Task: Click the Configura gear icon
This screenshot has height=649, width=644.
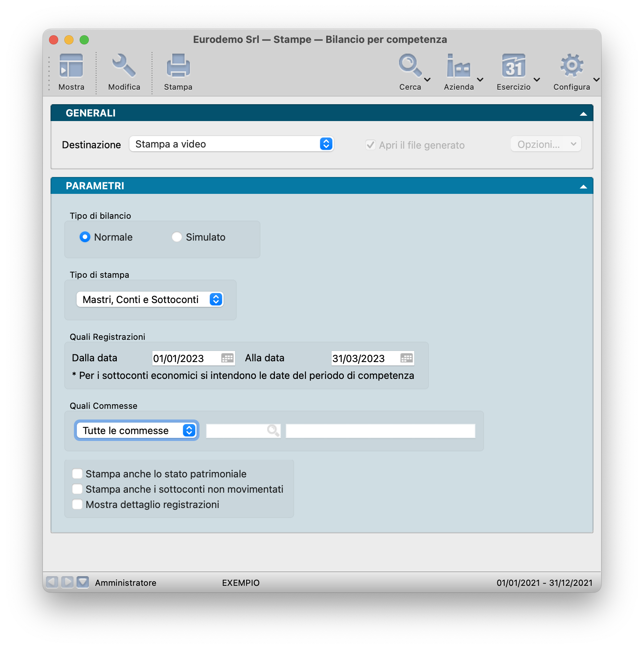Action: click(571, 66)
